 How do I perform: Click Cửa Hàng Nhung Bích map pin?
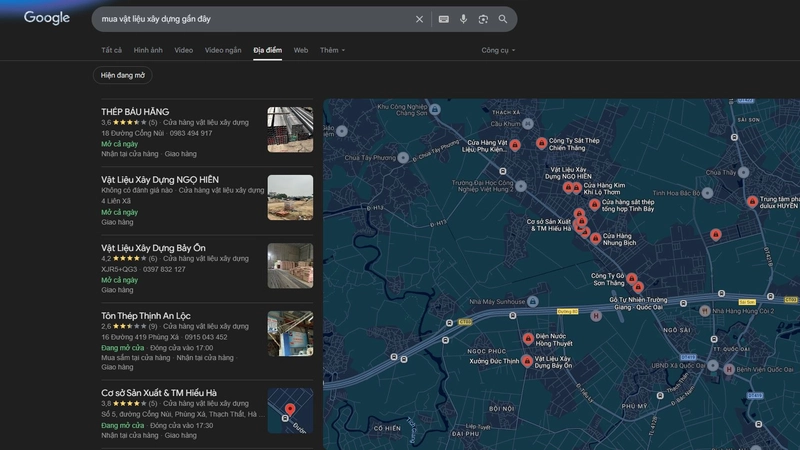pyautogui.click(x=595, y=238)
